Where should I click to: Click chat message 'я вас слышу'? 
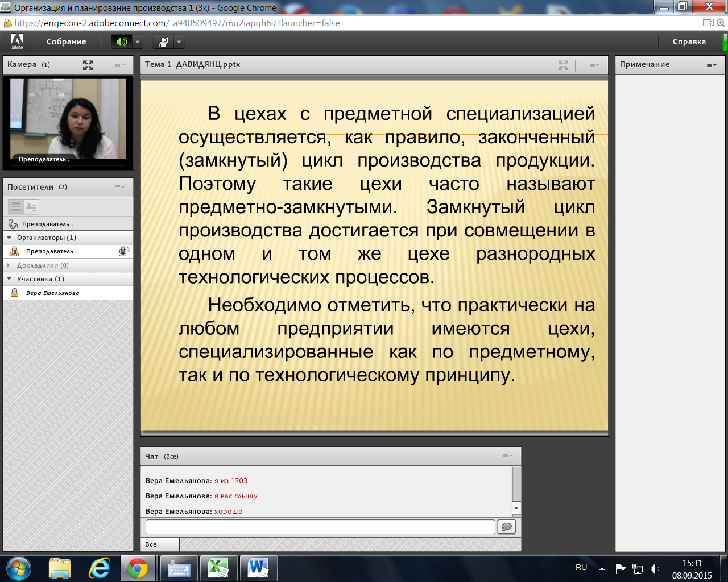pos(235,496)
